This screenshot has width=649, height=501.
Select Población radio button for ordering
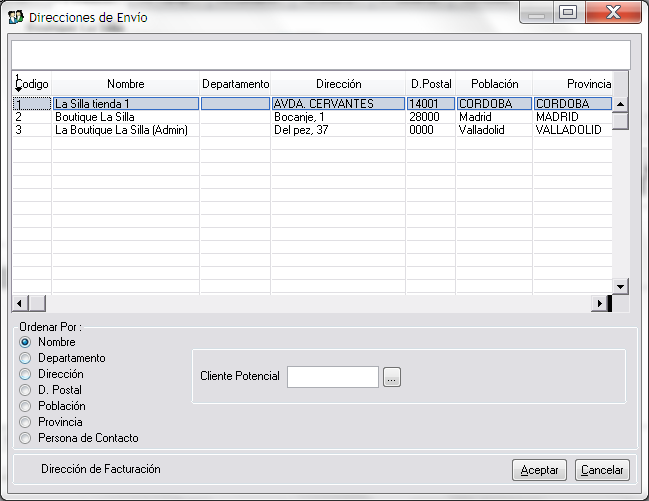(x=25, y=406)
